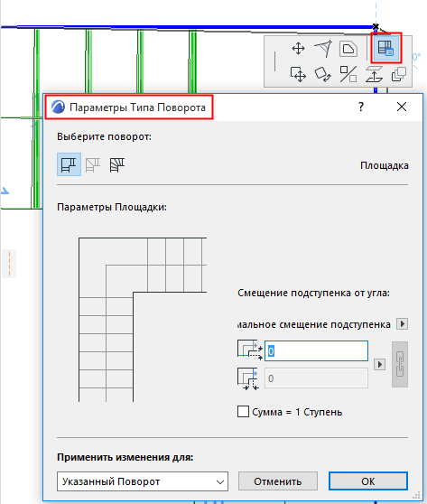Select the curve edge pet palette icon
This screenshot has height=504, width=427.
[x=323, y=49]
